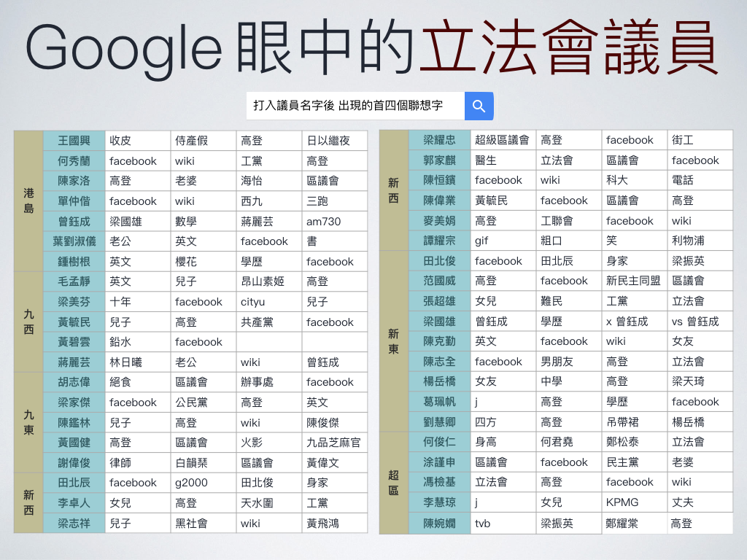Select the name cell 陳恒鑌
The height and width of the screenshot is (560, 747).
point(439,181)
